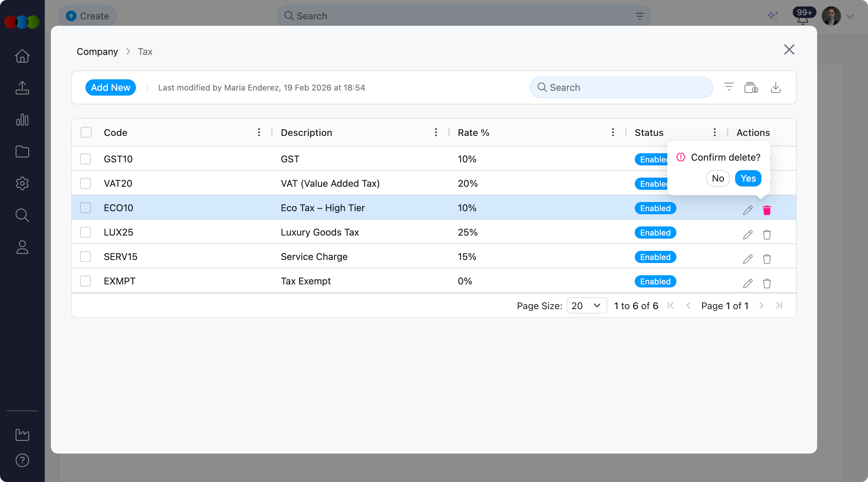Open the Page Size dropdown

[586, 306]
